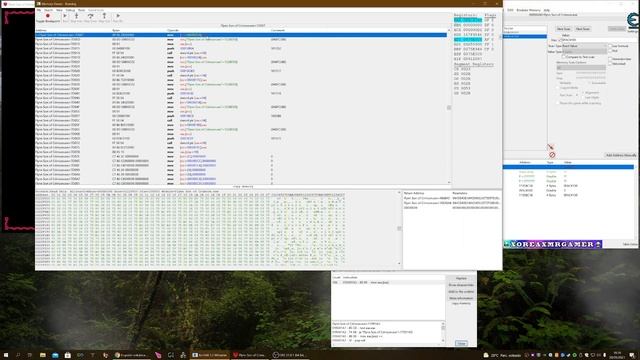Open Cheat Engine Settings via the logo
The height and width of the screenshot is (360, 640).
tap(633, 21)
